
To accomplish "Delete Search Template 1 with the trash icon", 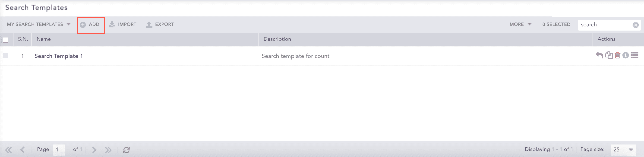I will [618, 55].
